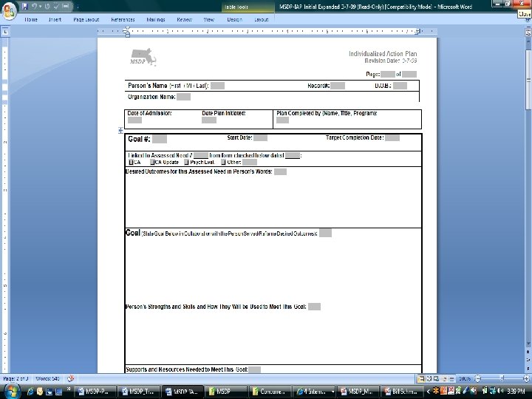Open the View ribbon tab
This screenshot has width=532, height=399.
pos(208,20)
